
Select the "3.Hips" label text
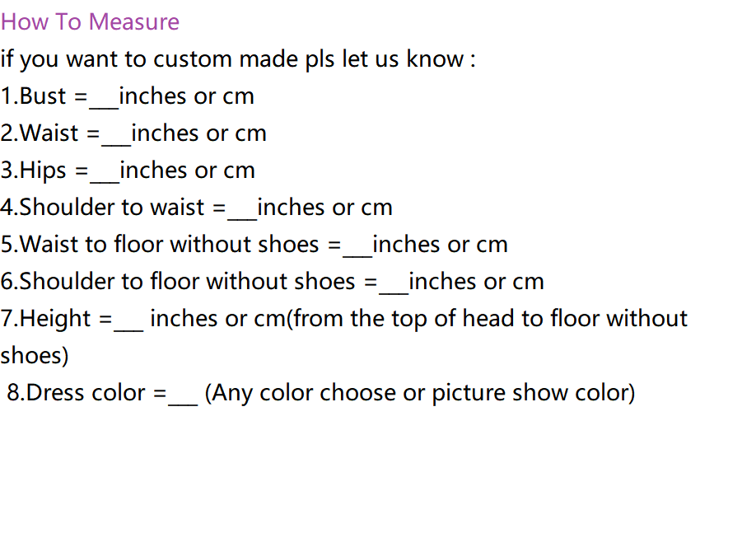click(35, 171)
